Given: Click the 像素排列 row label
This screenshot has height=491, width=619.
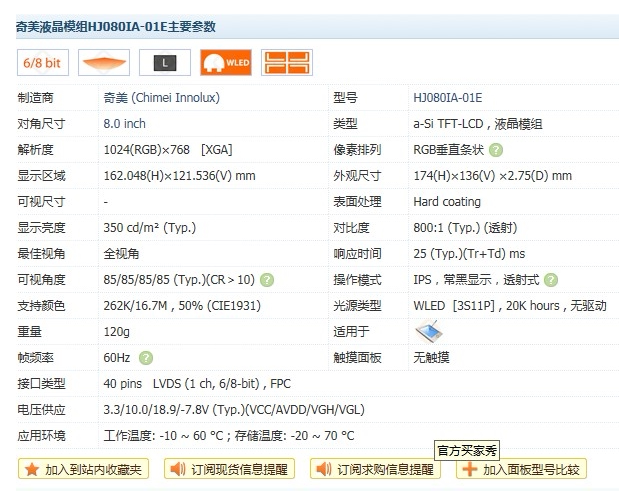Looking at the screenshot, I should pos(357,150).
